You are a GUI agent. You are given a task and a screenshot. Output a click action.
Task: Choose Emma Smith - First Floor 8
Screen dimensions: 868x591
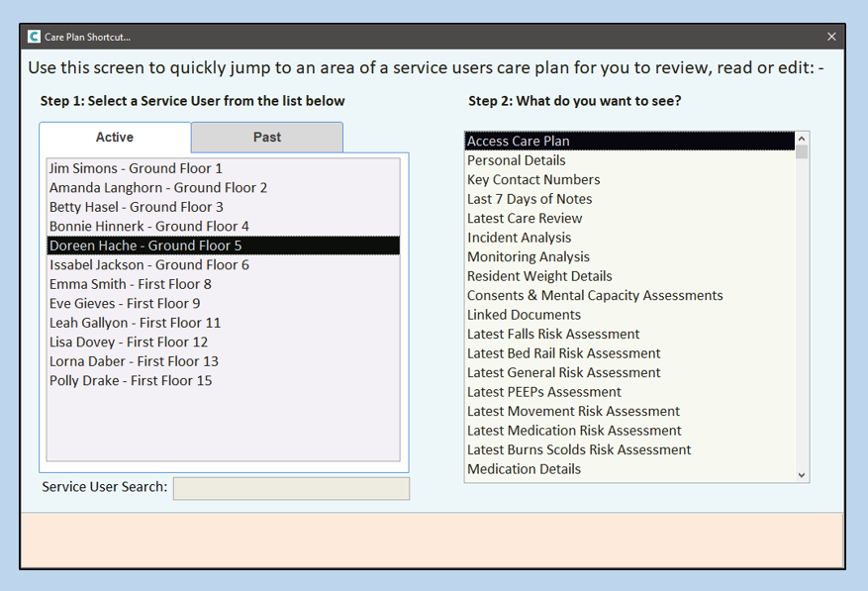pyautogui.click(x=131, y=284)
